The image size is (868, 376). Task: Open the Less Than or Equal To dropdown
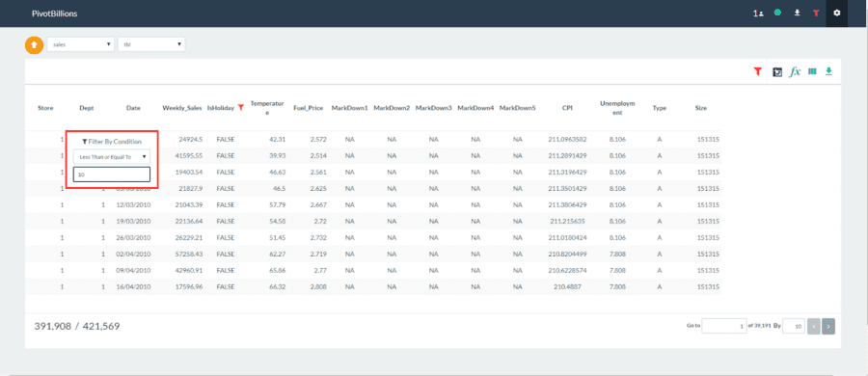112,157
